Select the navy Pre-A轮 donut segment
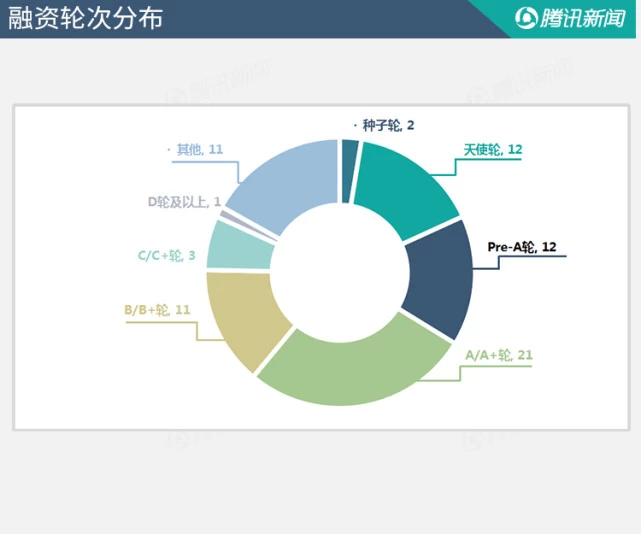641x534 pixels. pyautogui.click(x=438, y=277)
